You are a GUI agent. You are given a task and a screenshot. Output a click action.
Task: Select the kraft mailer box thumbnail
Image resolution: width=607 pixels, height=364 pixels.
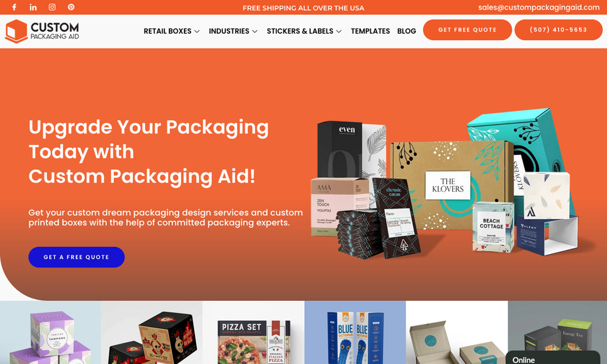(x=457, y=332)
